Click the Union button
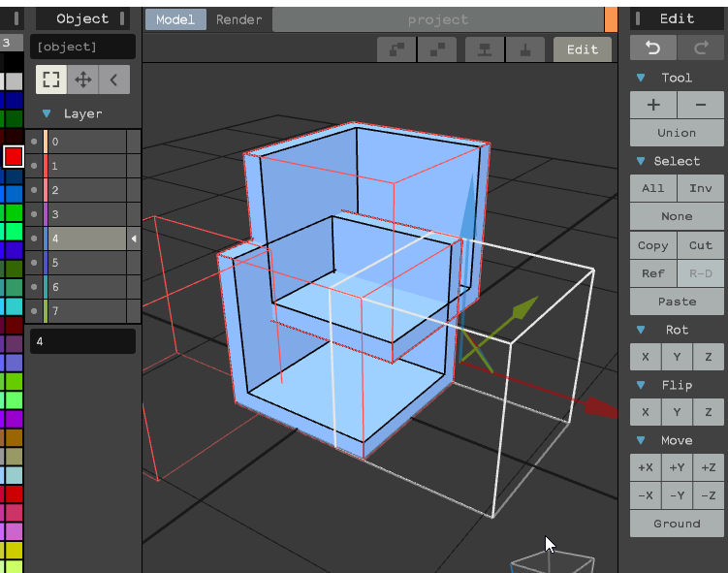The image size is (728, 573). pyautogui.click(x=677, y=133)
